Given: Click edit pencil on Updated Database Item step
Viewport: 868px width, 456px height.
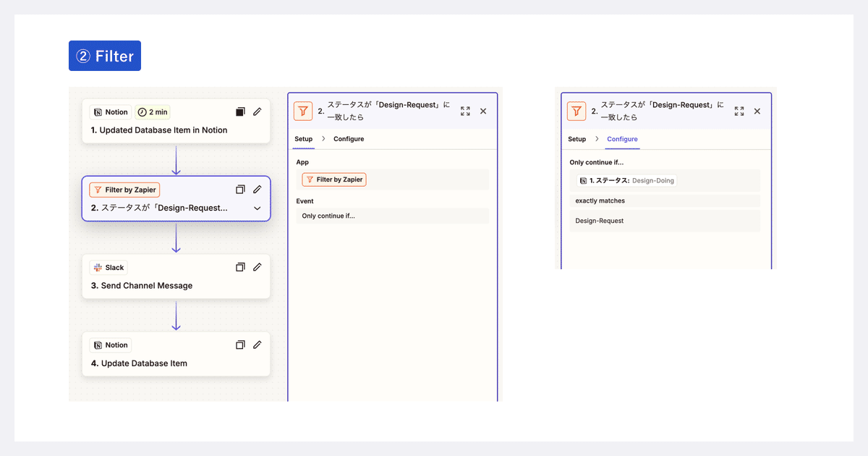Looking at the screenshot, I should coord(257,112).
